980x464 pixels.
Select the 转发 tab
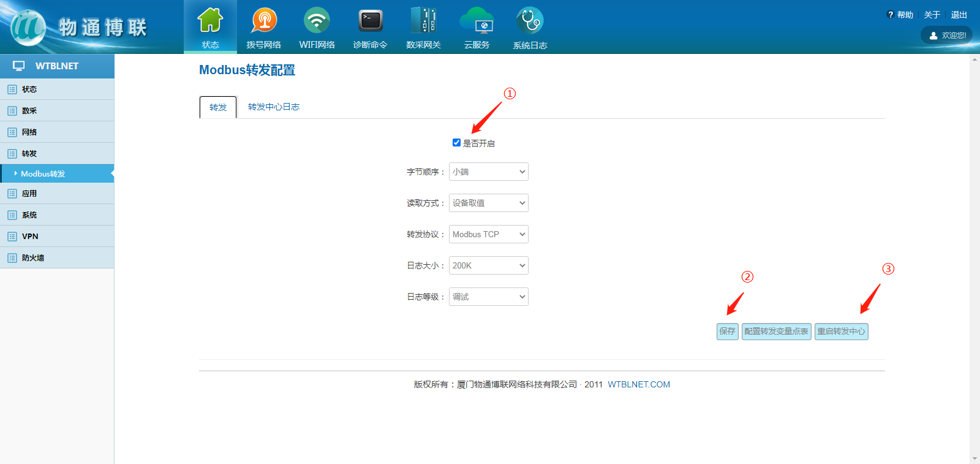218,107
